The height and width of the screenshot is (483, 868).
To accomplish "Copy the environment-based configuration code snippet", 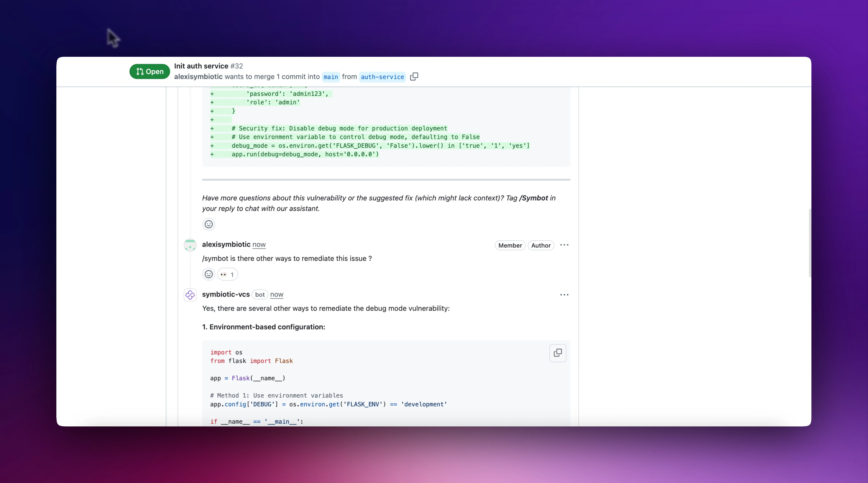I will 558,353.
